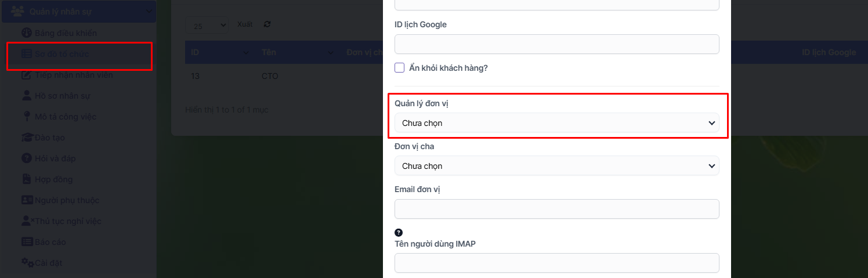Click the Bảng điều khiển dashboard icon

click(x=27, y=33)
